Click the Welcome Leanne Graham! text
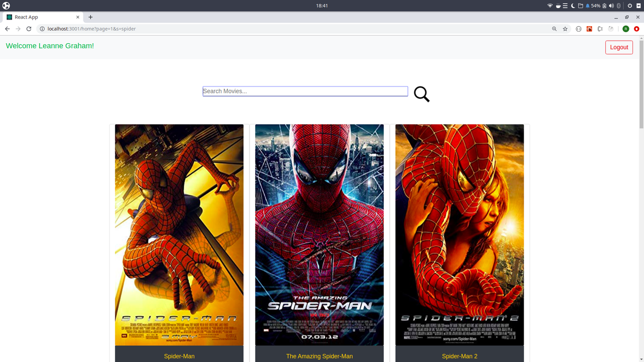 tap(50, 46)
